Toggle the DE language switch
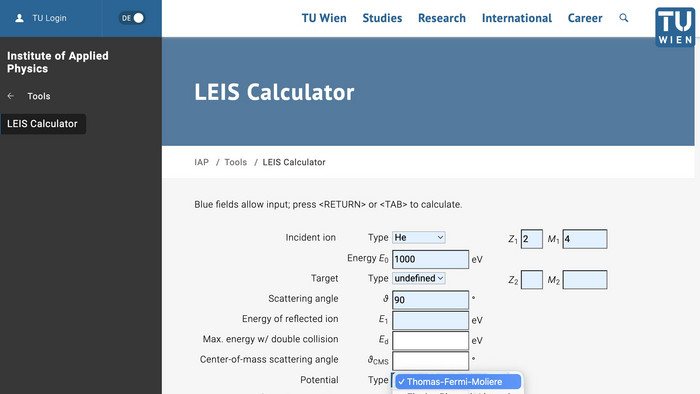700x394 pixels. [132, 18]
